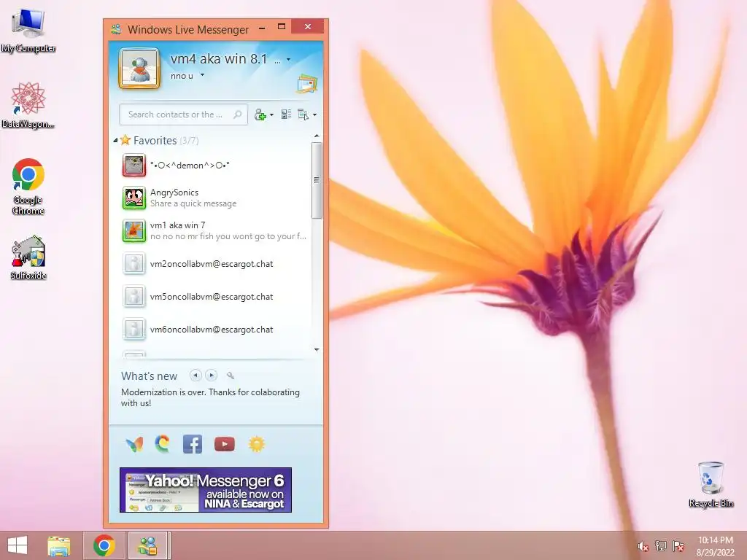The height and width of the screenshot is (560, 747).
Task: Click Chrome in the taskbar
Action: pyautogui.click(x=104, y=545)
